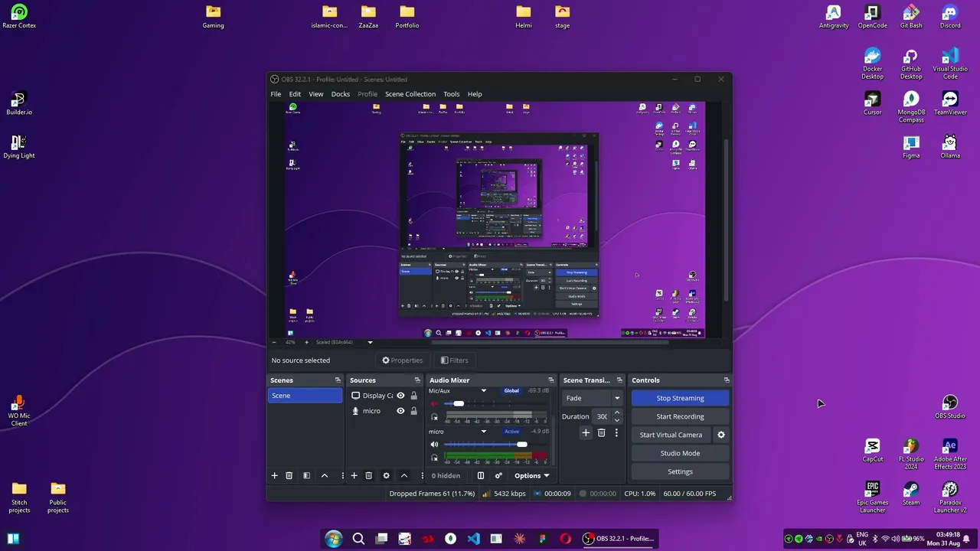Open the File menu
The height and width of the screenshot is (551, 980).
point(276,94)
